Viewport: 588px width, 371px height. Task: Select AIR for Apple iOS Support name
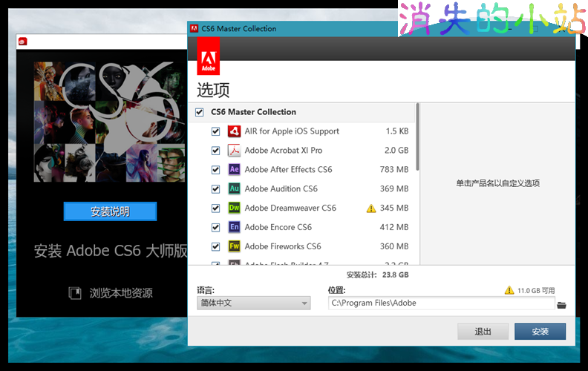coord(292,131)
